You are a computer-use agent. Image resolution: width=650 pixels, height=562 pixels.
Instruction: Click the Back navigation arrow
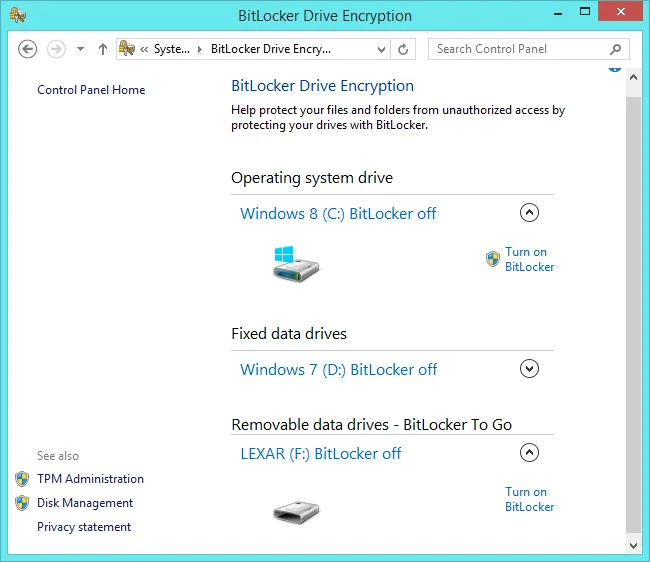[x=27, y=49]
